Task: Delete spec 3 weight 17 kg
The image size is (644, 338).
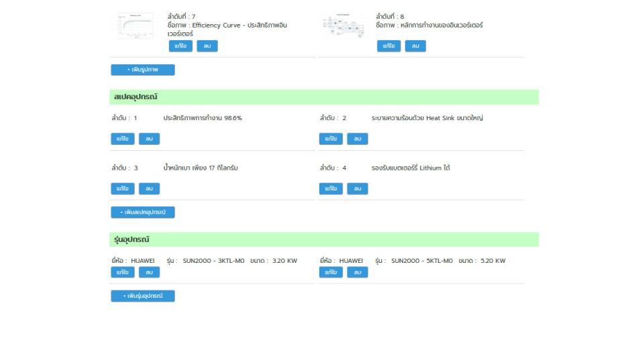Action: point(150,188)
